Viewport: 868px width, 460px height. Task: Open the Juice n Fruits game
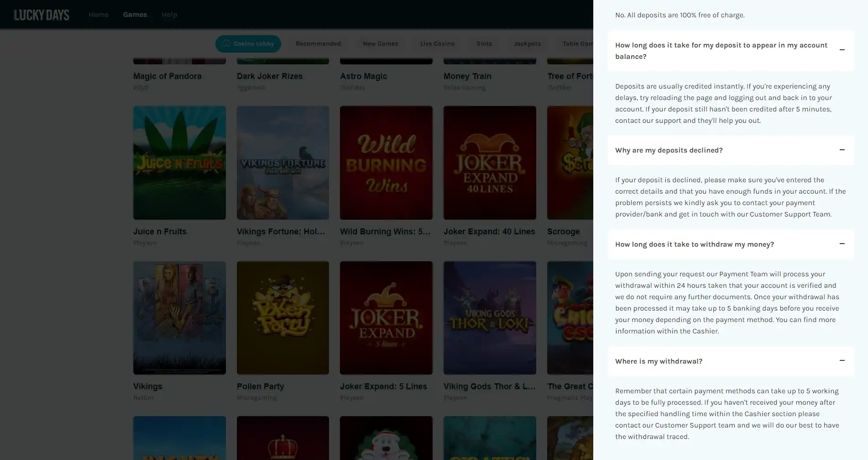[179, 163]
